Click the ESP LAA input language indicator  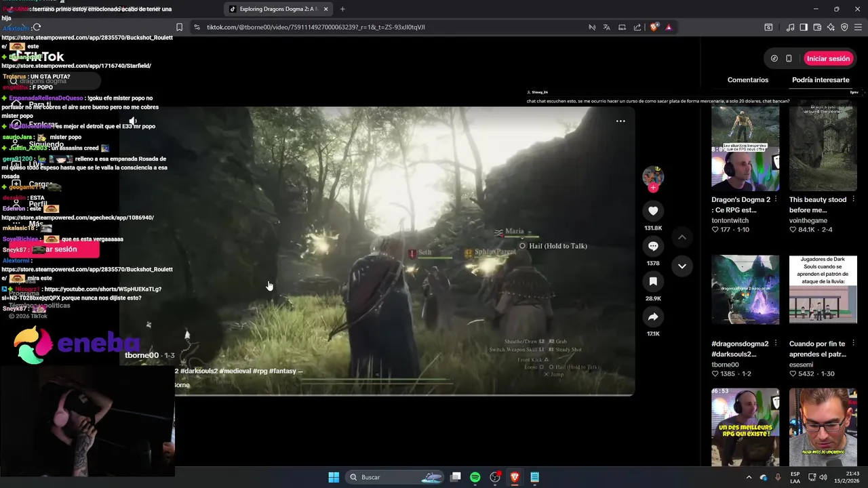[x=795, y=477]
